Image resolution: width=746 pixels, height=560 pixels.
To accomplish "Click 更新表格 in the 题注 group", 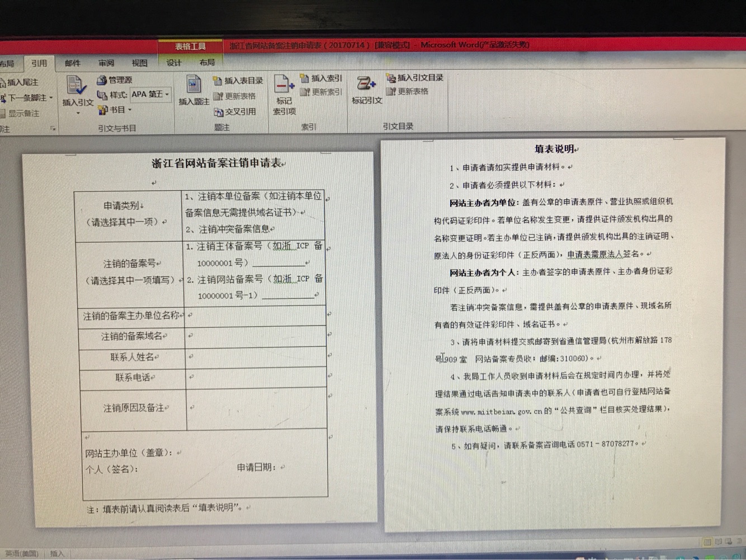I will coord(234,96).
